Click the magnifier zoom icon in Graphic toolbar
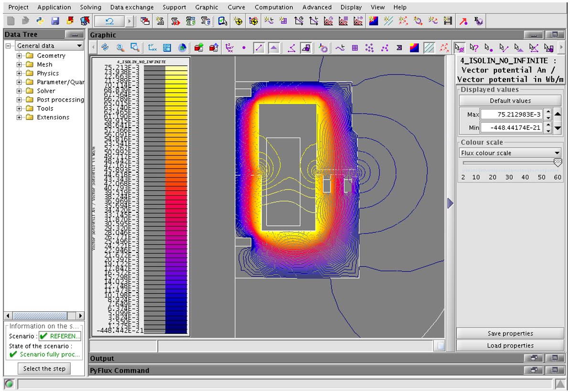 click(120, 47)
